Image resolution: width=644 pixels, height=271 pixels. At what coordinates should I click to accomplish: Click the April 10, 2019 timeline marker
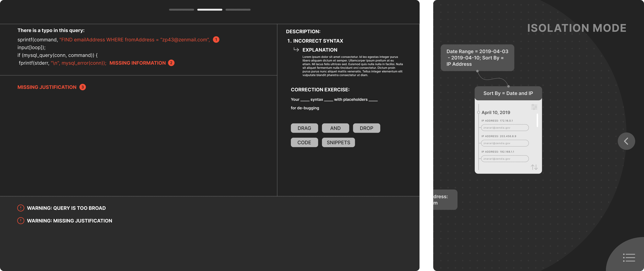479,112
